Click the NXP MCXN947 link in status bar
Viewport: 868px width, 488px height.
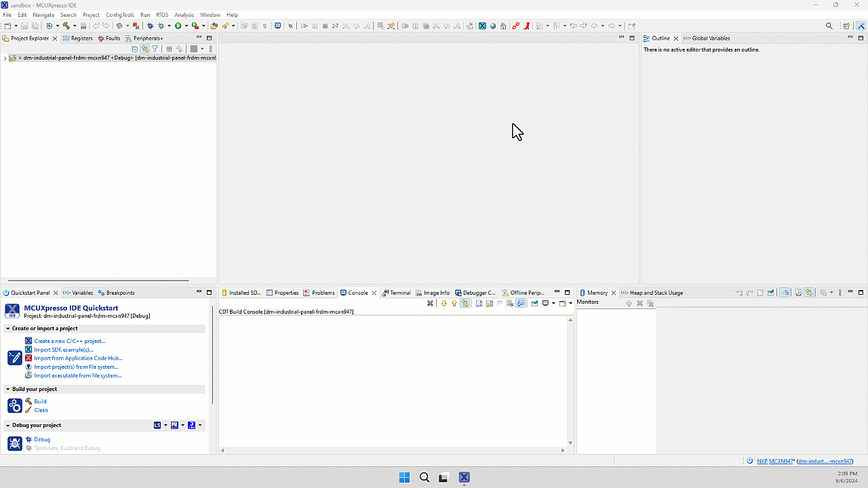(x=776, y=461)
